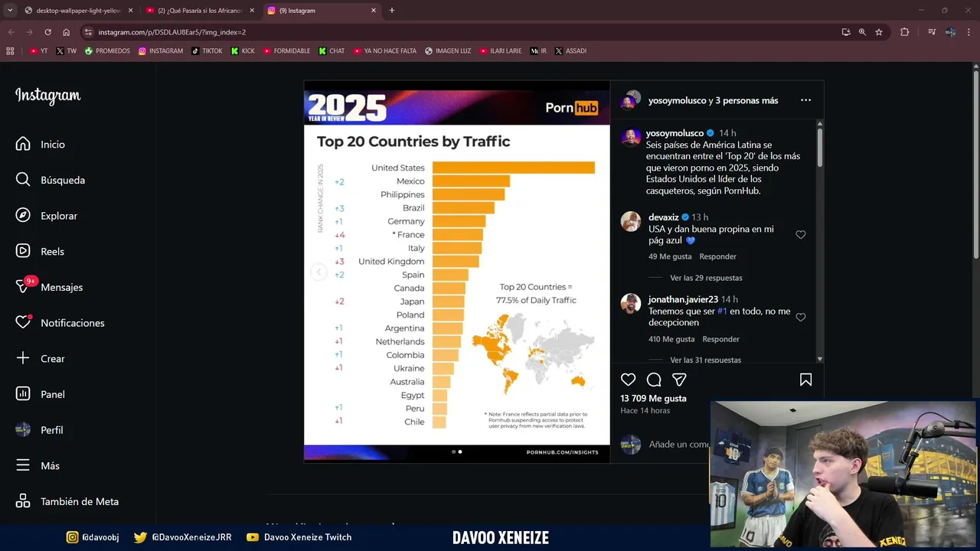Open INSTAGRAM bookmark
This screenshot has width=980, height=551.
pos(161,51)
